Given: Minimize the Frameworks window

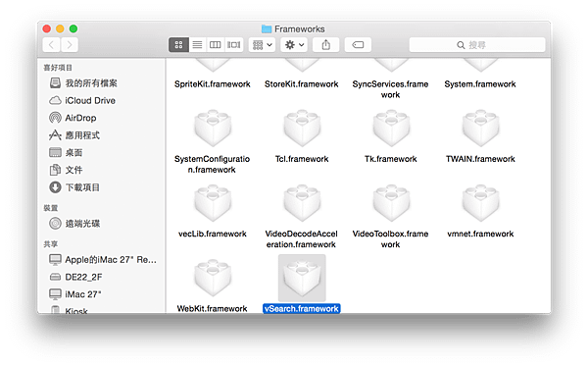Looking at the screenshot, I should pyautogui.click(x=60, y=28).
